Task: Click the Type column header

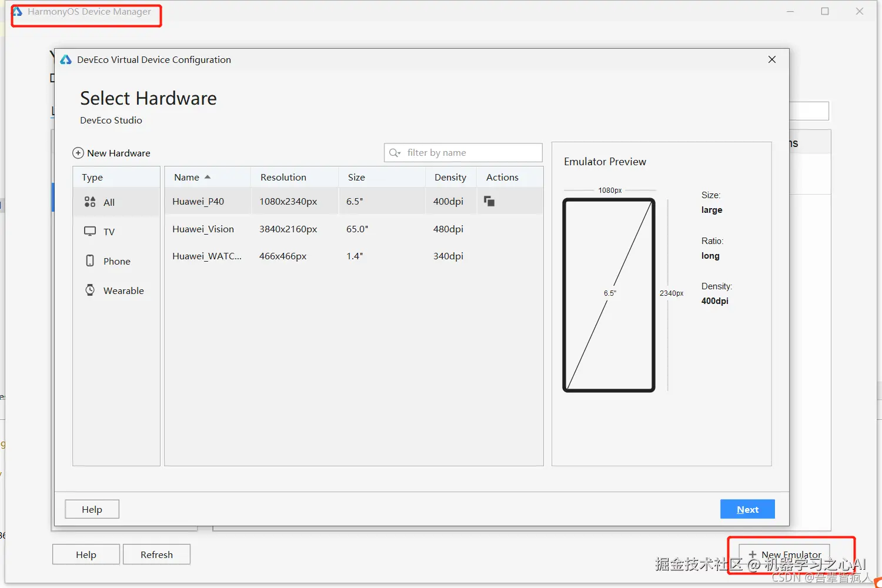Action: [x=116, y=177]
